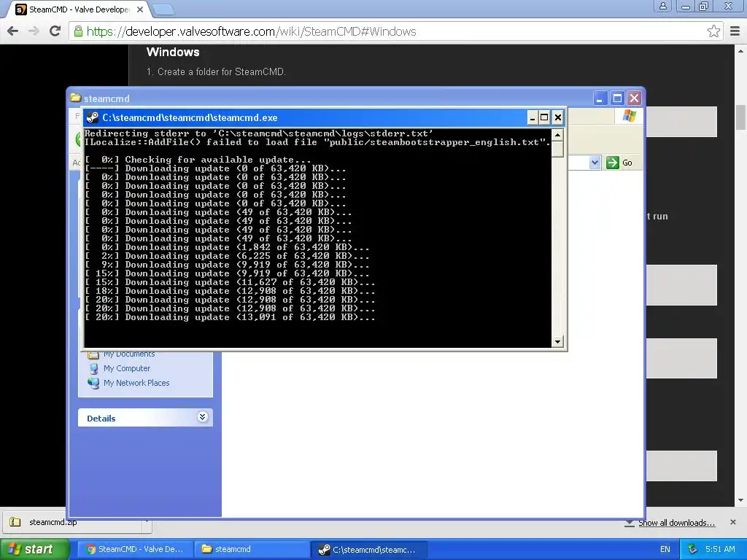Go back in Chrome browser

[x=13, y=31]
